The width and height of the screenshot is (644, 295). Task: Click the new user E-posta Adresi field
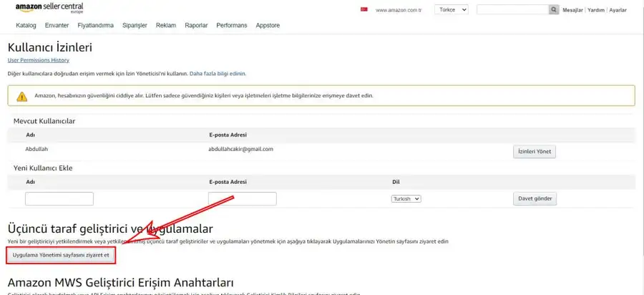pos(243,199)
